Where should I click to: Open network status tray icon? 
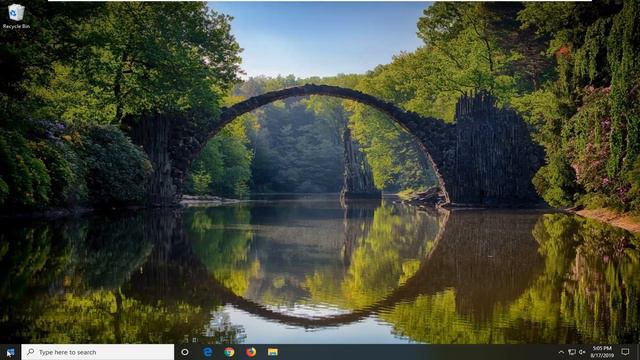pyautogui.click(x=572, y=352)
